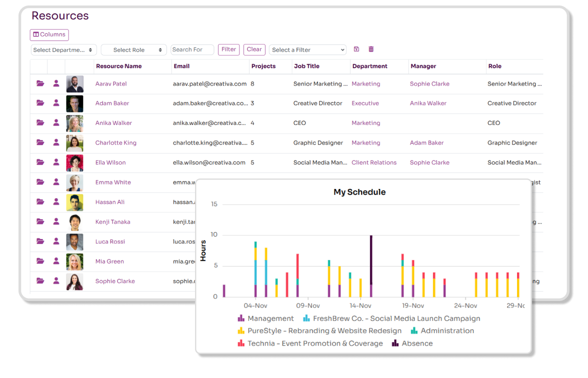Click the person icon in Sophie Clarke's row
Viewport: 588px width, 378px height.
(x=56, y=281)
